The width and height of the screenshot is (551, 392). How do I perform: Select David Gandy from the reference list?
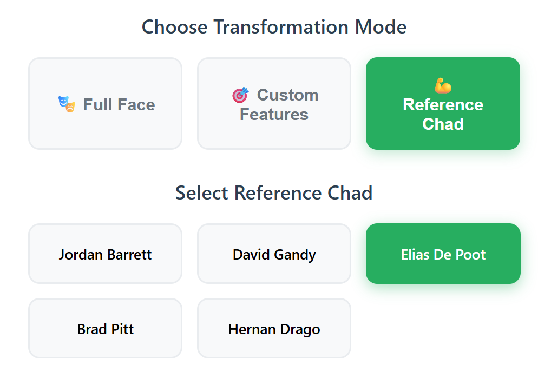(274, 254)
